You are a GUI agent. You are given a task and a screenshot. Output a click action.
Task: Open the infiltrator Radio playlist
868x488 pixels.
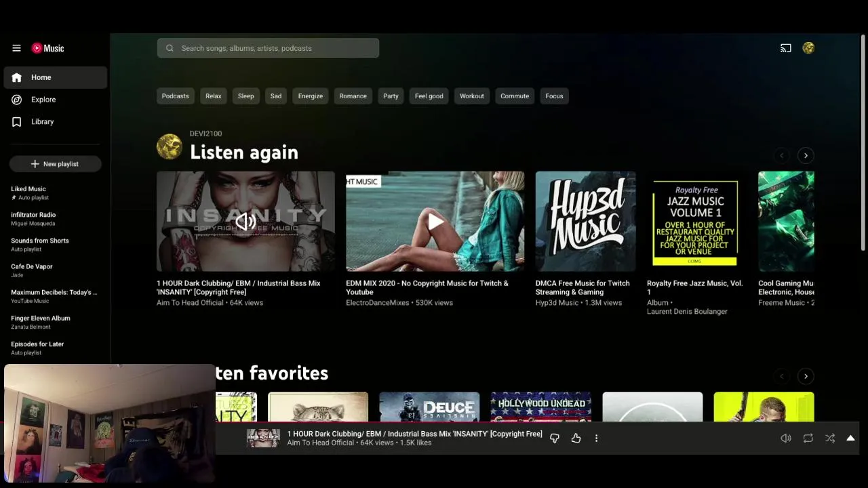(x=56, y=219)
